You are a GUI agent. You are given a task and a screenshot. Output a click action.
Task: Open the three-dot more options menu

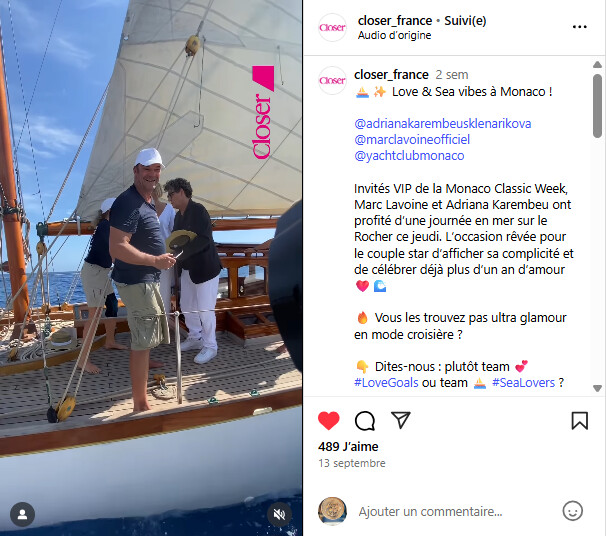[579, 27]
